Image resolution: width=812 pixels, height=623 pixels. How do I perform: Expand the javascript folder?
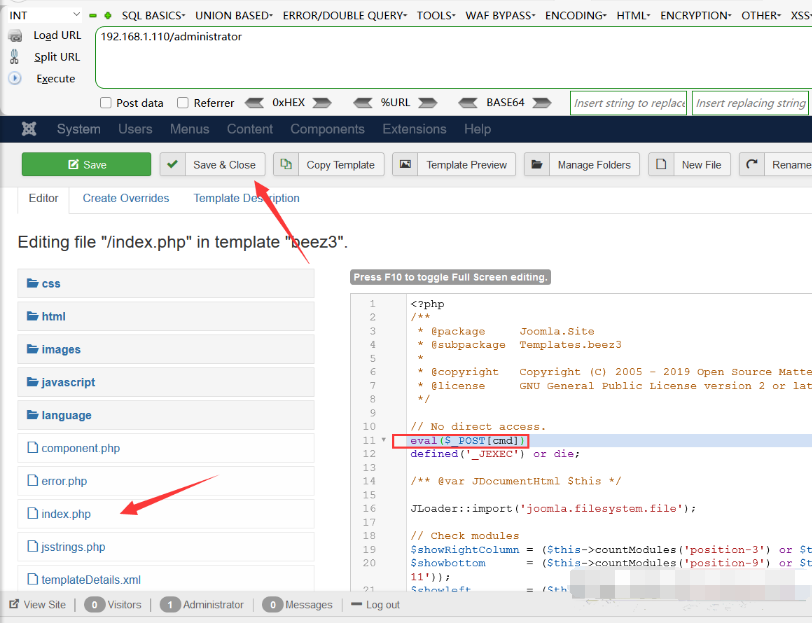(x=166, y=382)
